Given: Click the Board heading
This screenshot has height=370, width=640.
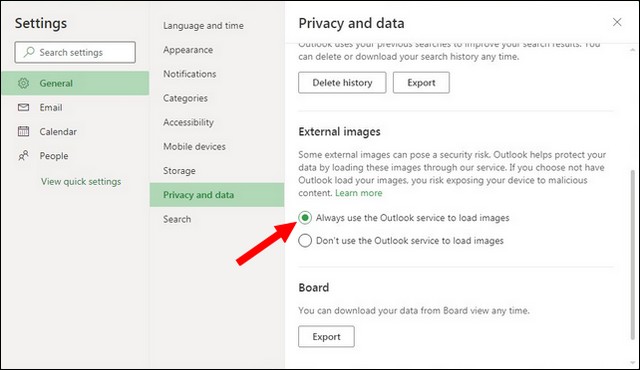Looking at the screenshot, I should pos(313,288).
